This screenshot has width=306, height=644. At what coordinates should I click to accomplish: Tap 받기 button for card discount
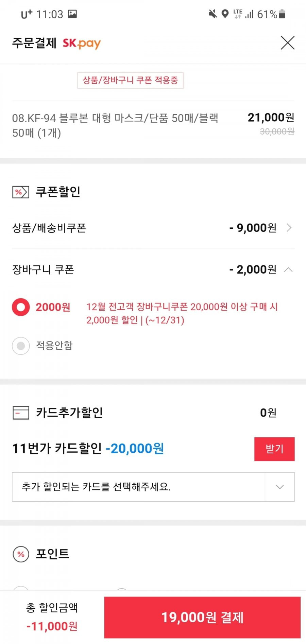(x=274, y=449)
